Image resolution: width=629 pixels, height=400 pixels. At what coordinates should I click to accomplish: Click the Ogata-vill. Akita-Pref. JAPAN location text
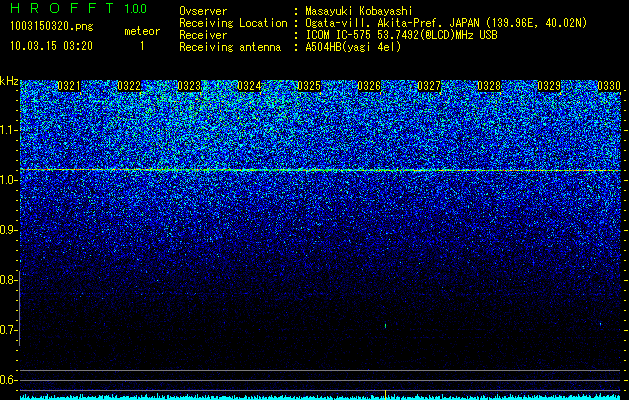pos(446,23)
